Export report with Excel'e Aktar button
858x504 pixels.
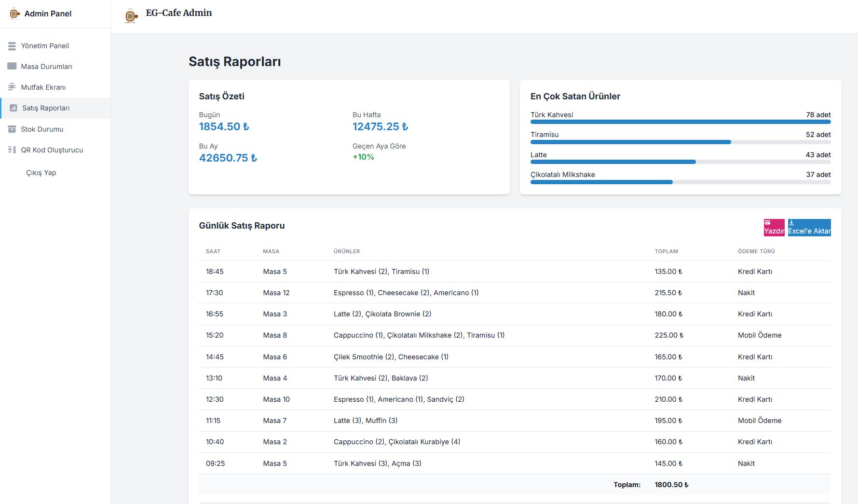point(809,228)
